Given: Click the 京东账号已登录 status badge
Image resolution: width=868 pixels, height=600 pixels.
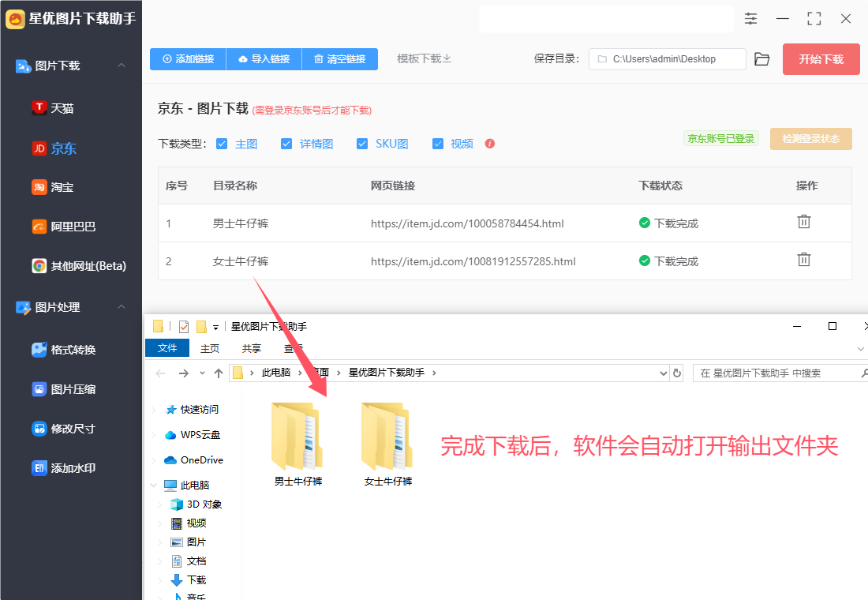Looking at the screenshot, I should tap(720, 138).
